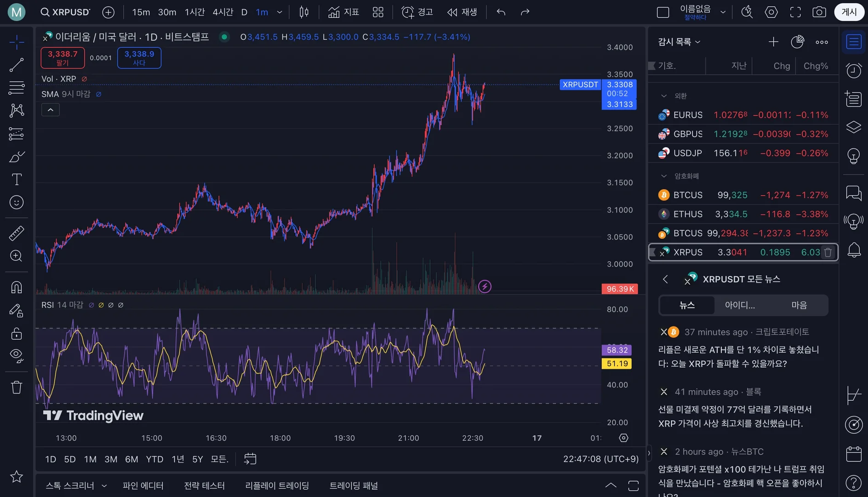Open the indicator templates grid
Viewport: 868px width, 497px height.
[x=378, y=12]
